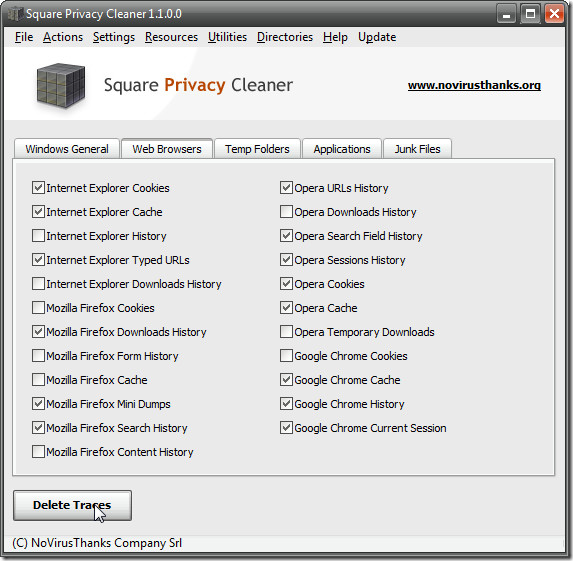This screenshot has width=573, height=561.
Task: Open the Update menu
Action: pos(377,37)
